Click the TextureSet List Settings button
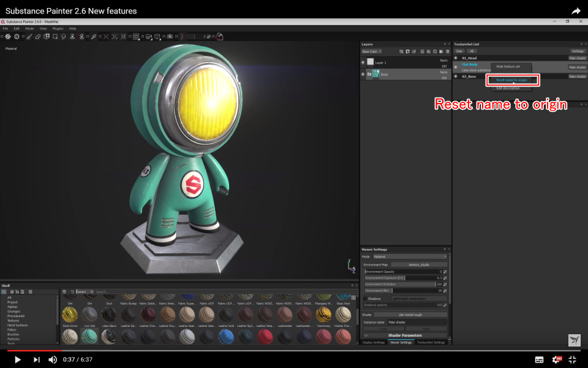 [x=578, y=52]
